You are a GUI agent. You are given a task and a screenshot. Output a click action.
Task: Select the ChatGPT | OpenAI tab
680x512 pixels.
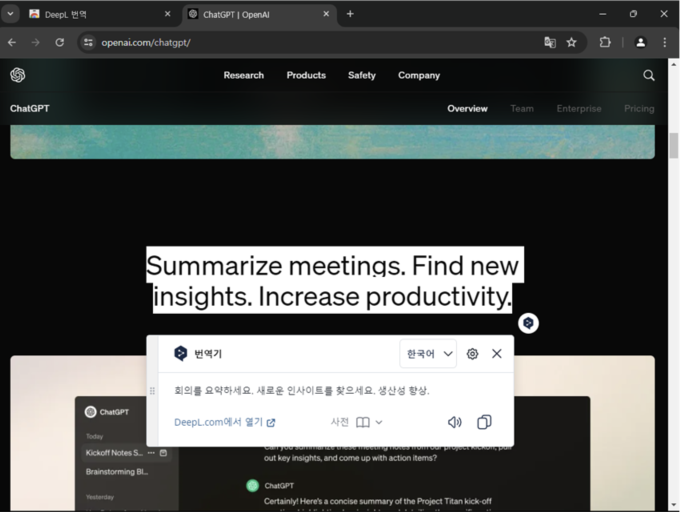pos(258,14)
